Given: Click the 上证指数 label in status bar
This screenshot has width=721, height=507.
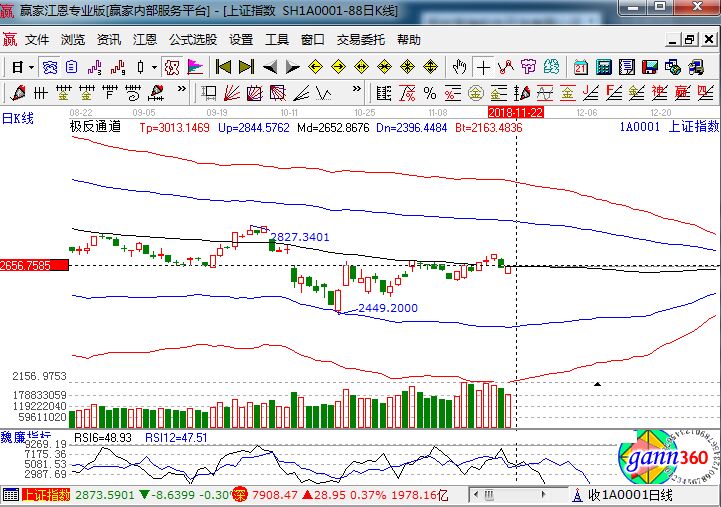Looking at the screenshot, I should 46,495.
